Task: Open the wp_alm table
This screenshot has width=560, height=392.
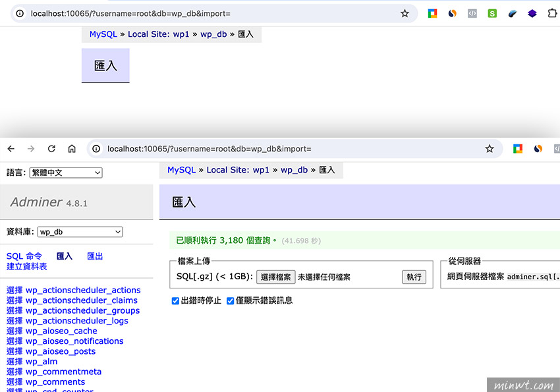Action: [42, 362]
